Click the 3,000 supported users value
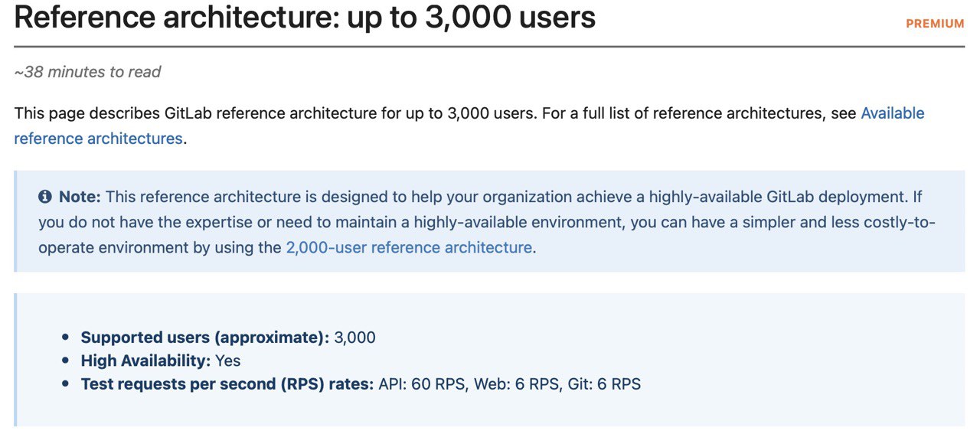Screen dimensions: 980x434 coord(355,338)
